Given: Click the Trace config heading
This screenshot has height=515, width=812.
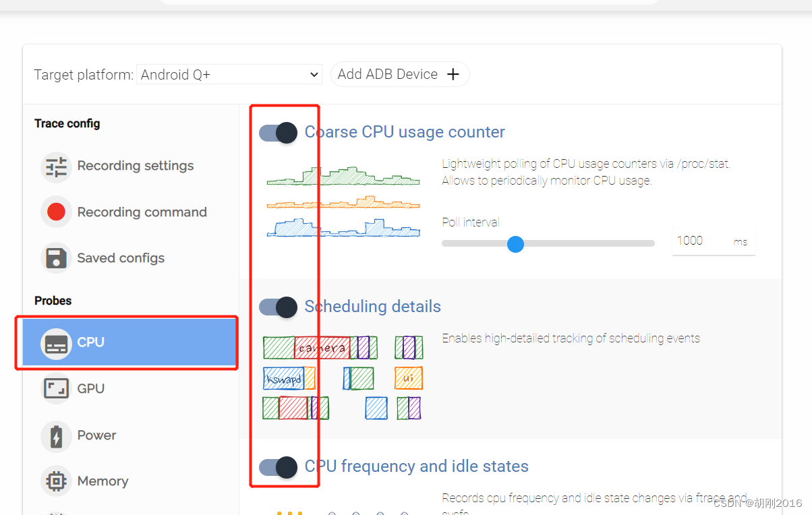Looking at the screenshot, I should [67, 124].
